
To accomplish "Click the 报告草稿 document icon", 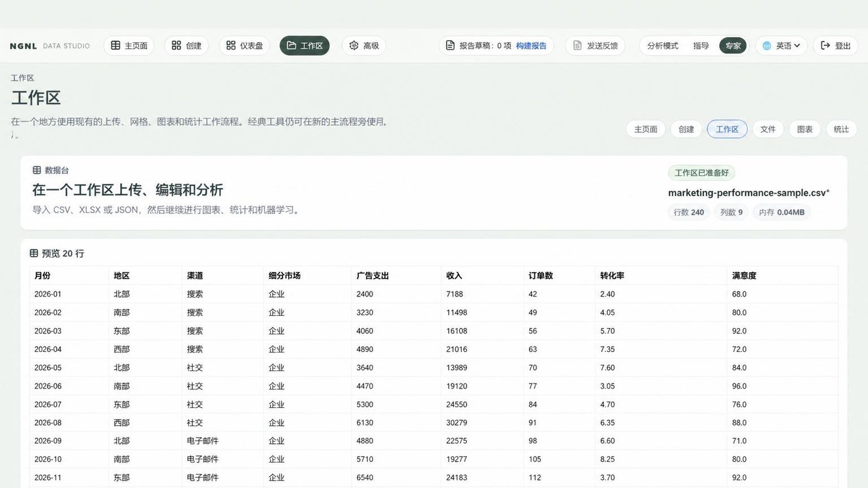I will click(x=450, y=46).
